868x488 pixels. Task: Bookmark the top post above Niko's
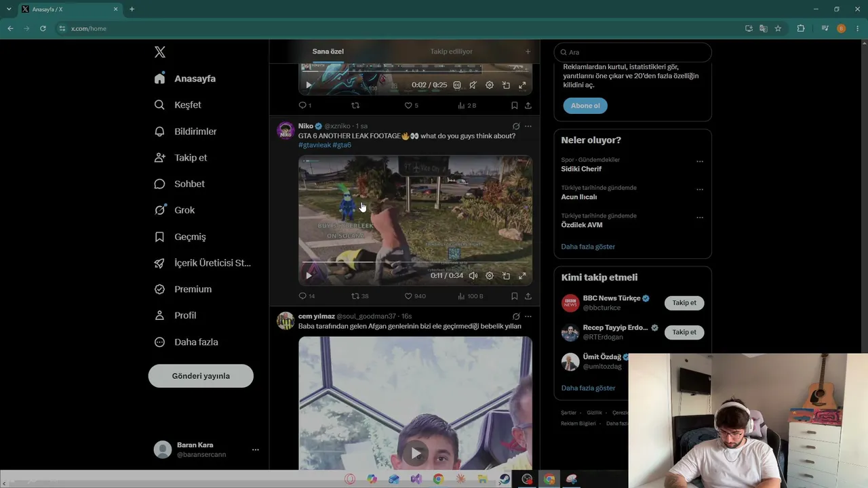tap(515, 106)
